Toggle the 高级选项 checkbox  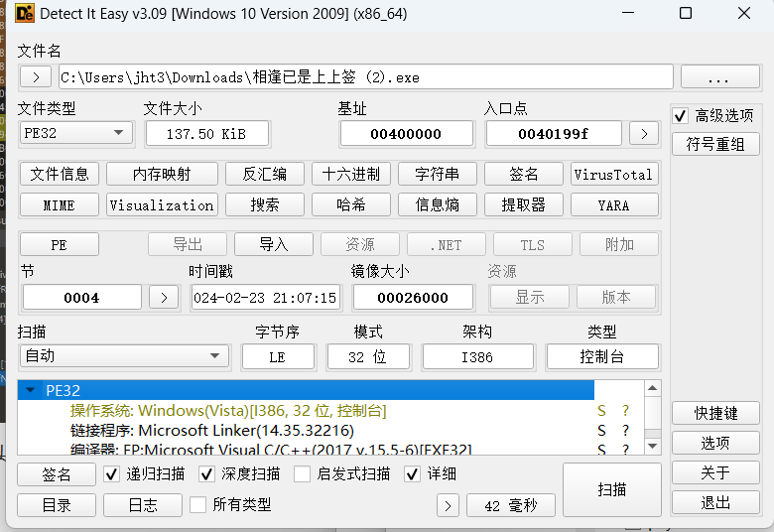click(680, 116)
